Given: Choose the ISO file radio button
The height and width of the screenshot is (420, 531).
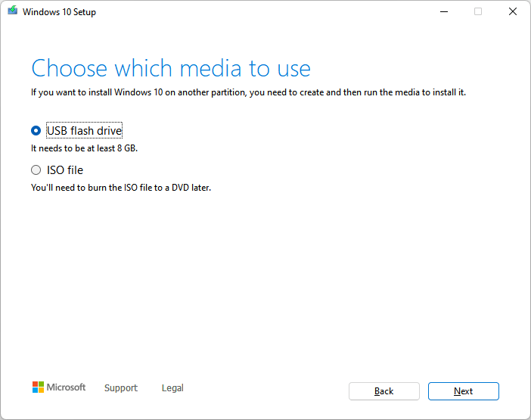Looking at the screenshot, I should coord(36,170).
